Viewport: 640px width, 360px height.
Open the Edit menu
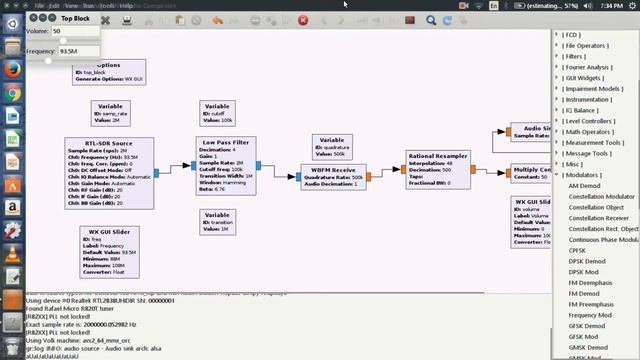coord(54,6)
